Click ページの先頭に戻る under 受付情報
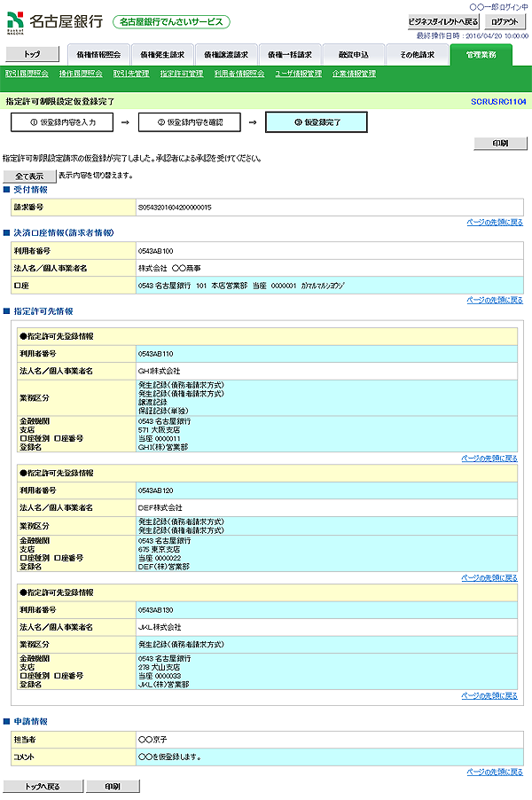 (x=495, y=223)
